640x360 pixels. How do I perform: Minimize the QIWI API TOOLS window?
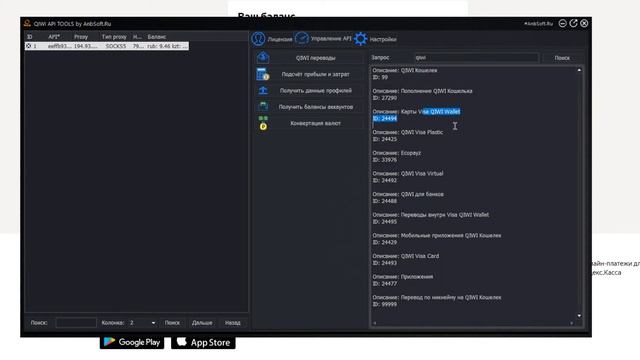[x=562, y=23]
